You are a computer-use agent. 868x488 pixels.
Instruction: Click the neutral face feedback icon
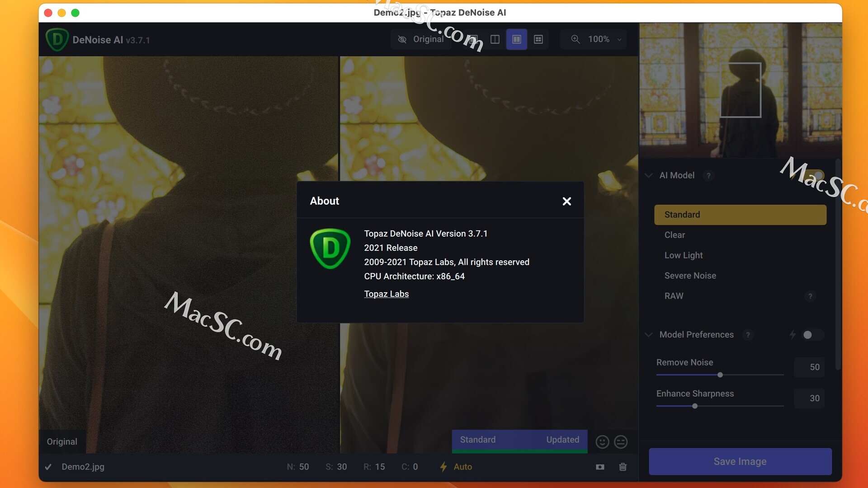click(621, 441)
